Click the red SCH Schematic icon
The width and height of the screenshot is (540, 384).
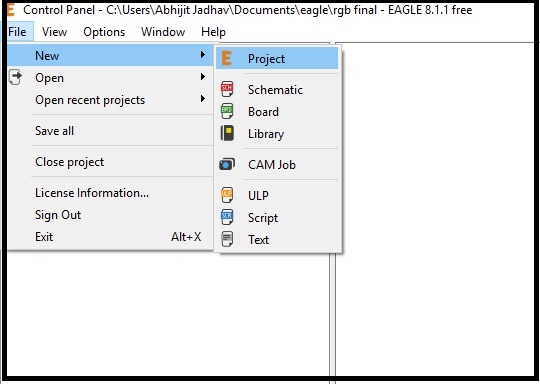click(227, 89)
